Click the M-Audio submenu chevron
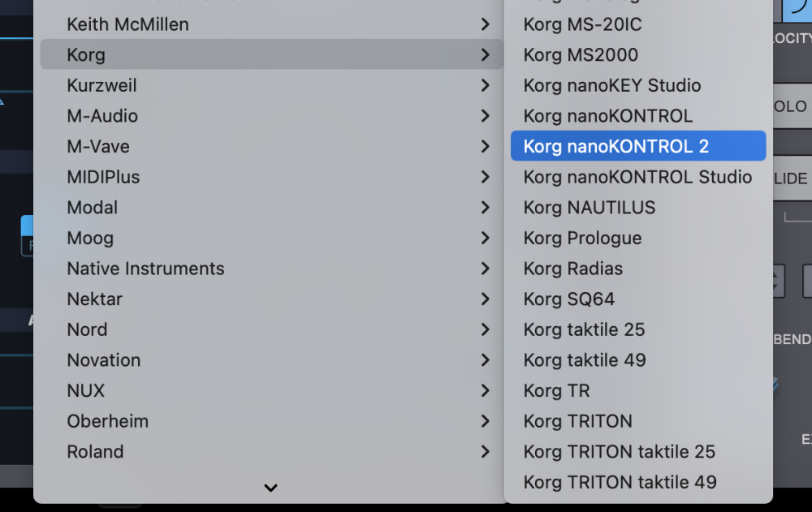 485,116
